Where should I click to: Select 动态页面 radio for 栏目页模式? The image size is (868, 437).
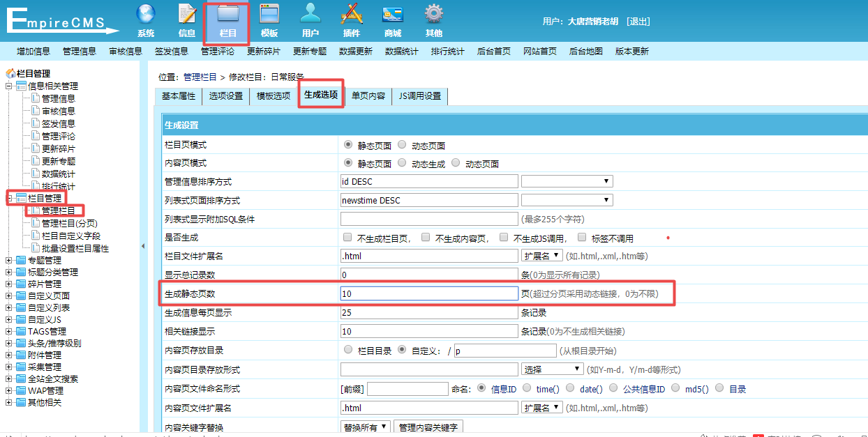(x=402, y=145)
